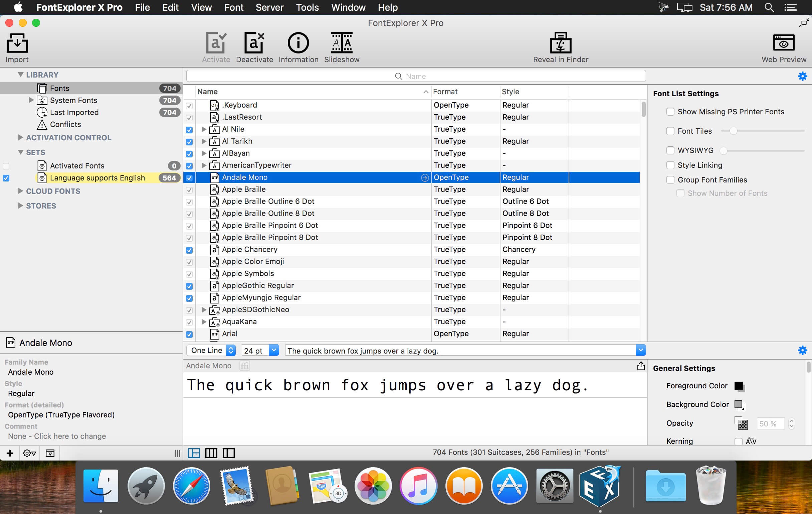This screenshot has width=812, height=514.
Task: Click the Language supports English set
Action: click(96, 177)
